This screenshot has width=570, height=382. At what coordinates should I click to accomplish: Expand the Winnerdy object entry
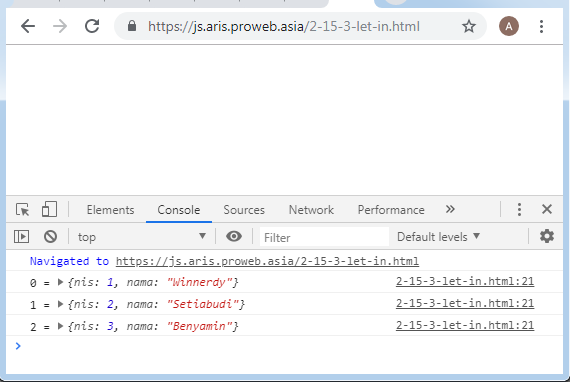pyautogui.click(x=61, y=282)
